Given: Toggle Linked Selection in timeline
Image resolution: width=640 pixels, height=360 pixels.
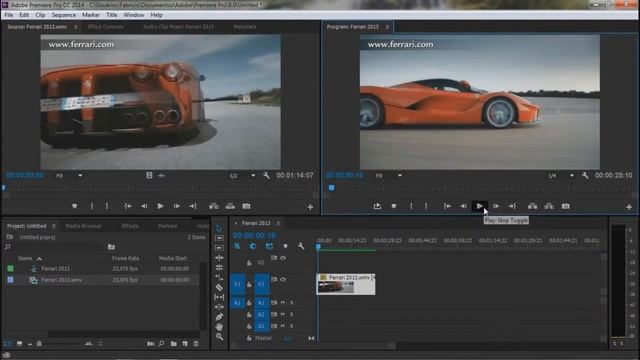Looking at the screenshot, I should tap(269, 246).
